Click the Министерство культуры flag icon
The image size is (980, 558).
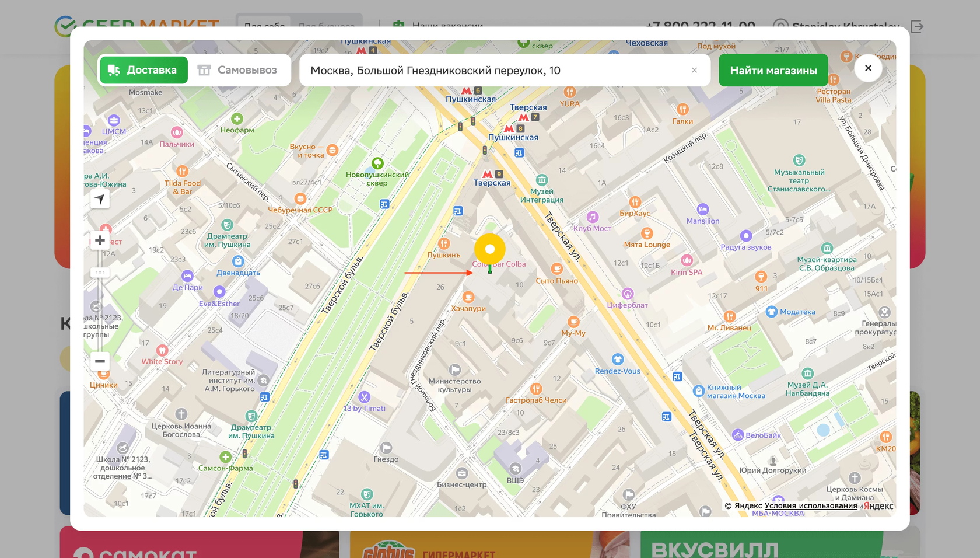[x=455, y=369]
